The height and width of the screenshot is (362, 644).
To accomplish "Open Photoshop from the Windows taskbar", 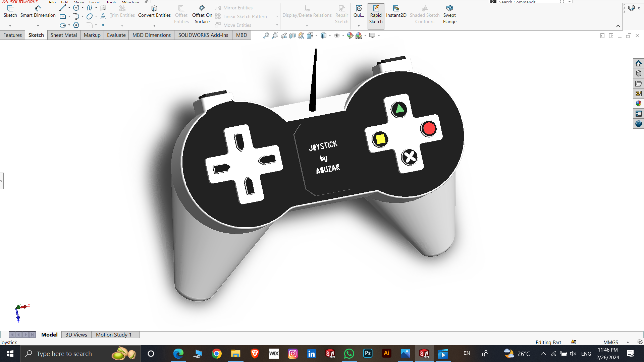I will click(368, 353).
